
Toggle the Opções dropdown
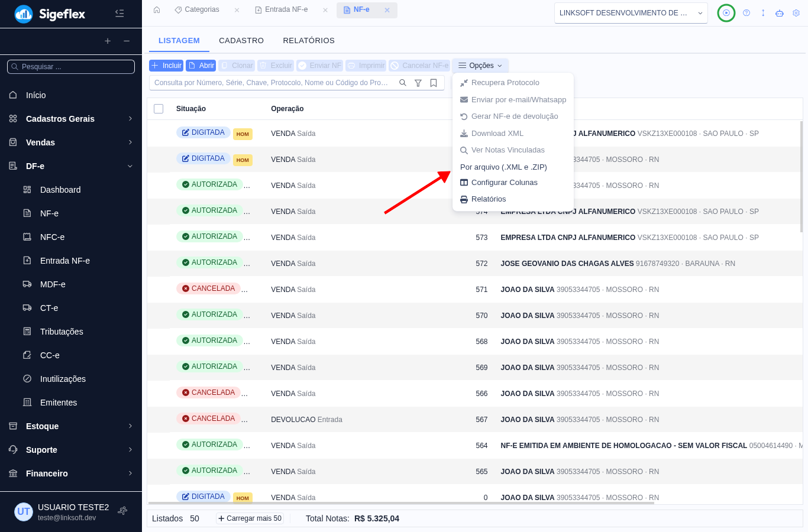pos(480,66)
